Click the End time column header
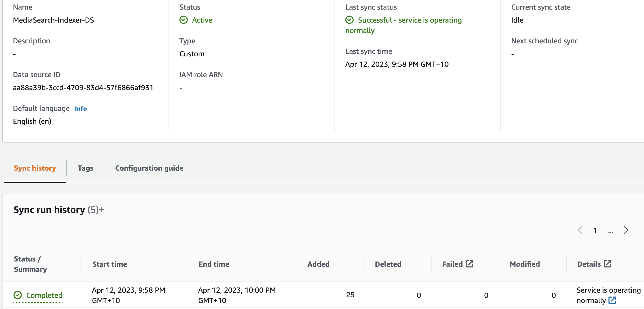The width and height of the screenshot is (644, 309). [214, 264]
